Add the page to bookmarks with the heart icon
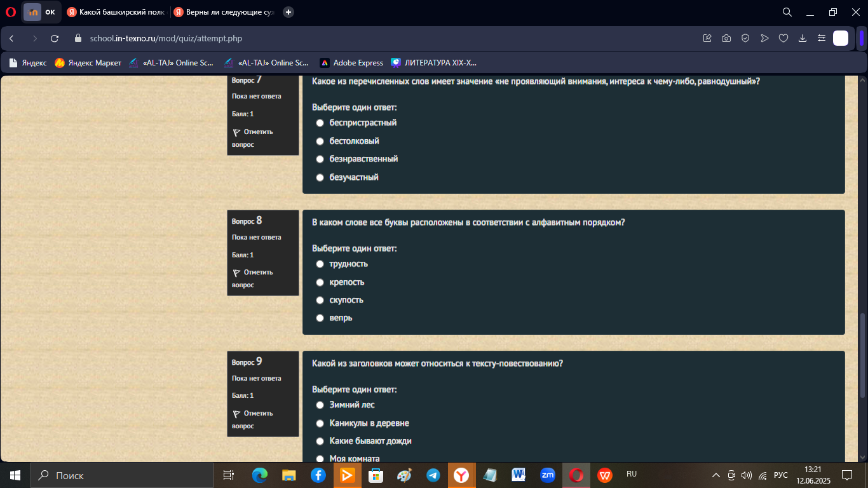Screen dimensions: 868x488 tap(783, 38)
